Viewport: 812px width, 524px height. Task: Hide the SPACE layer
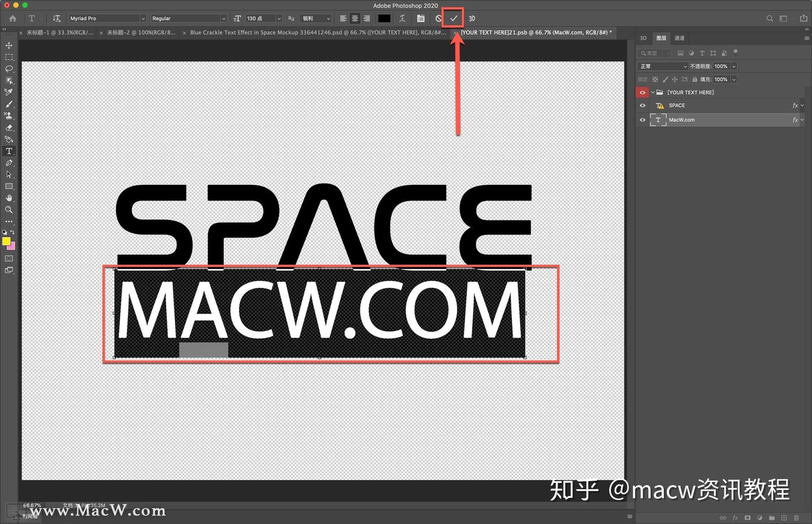643,105
